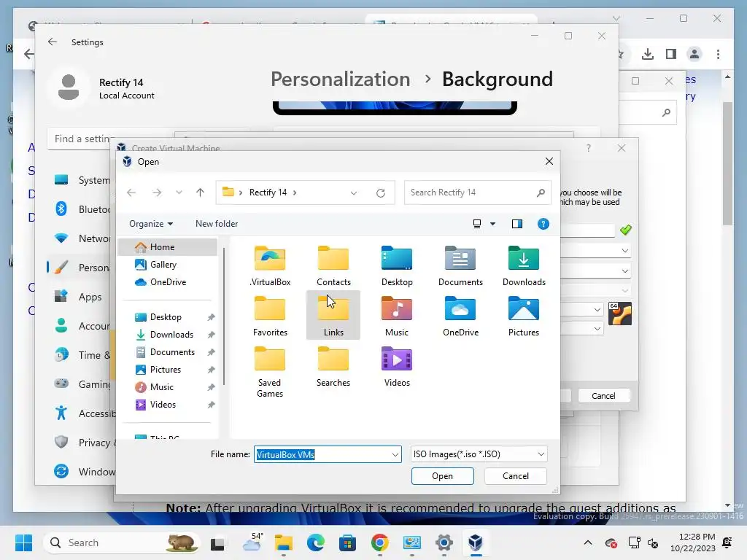This screenshot has height=560, width=747.
Task: Click Help in Create Virtual Machine titlebar
Action: [589, 148]
